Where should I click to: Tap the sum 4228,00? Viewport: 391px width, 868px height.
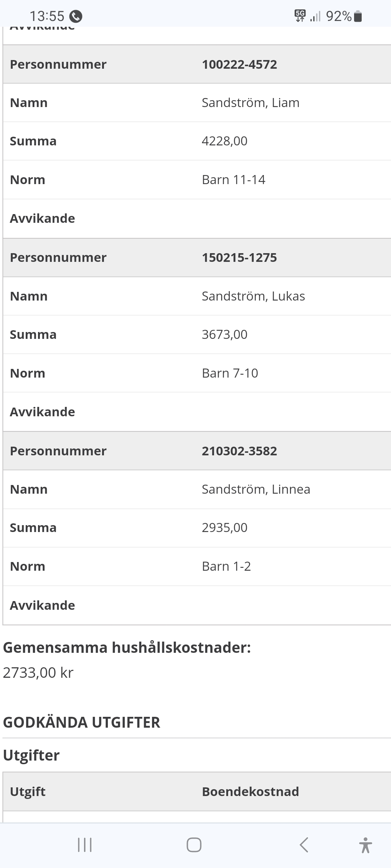pyautogui.click(x=224, y=141)
